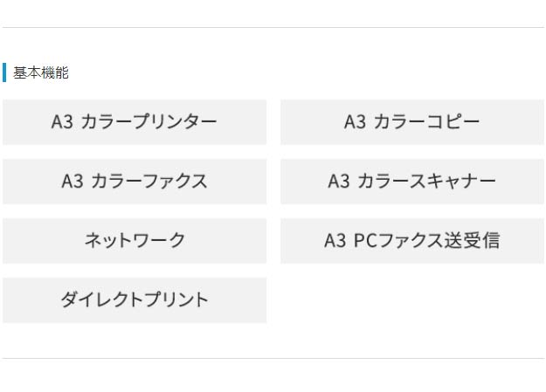Select the A3 カラースキャナー feature box
546x392 pixels.
coord(411,182)
